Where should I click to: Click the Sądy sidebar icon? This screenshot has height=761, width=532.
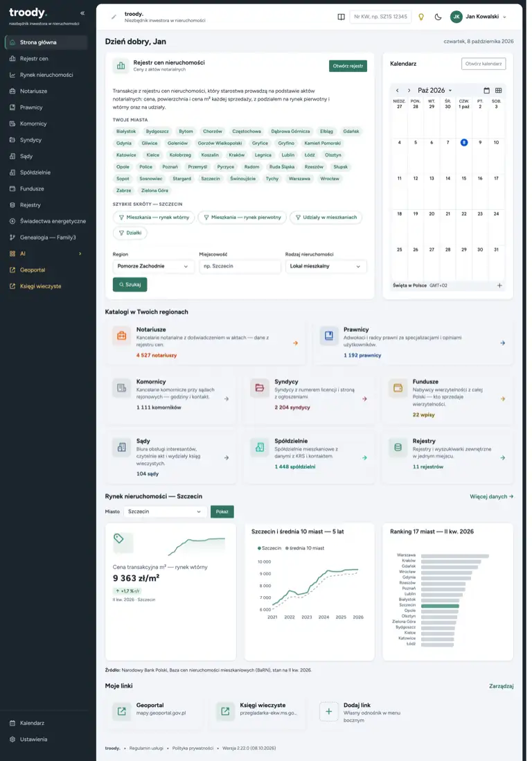click(12, 156)
